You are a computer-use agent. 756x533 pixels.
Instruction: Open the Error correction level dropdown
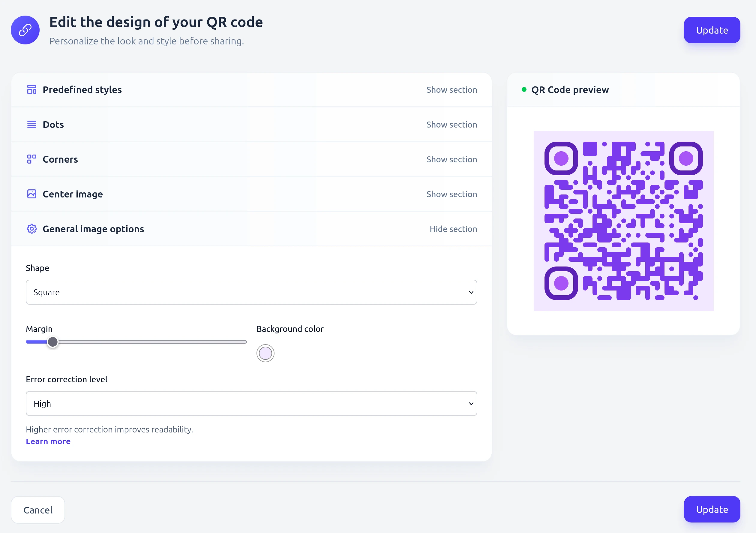click(251, 404)
